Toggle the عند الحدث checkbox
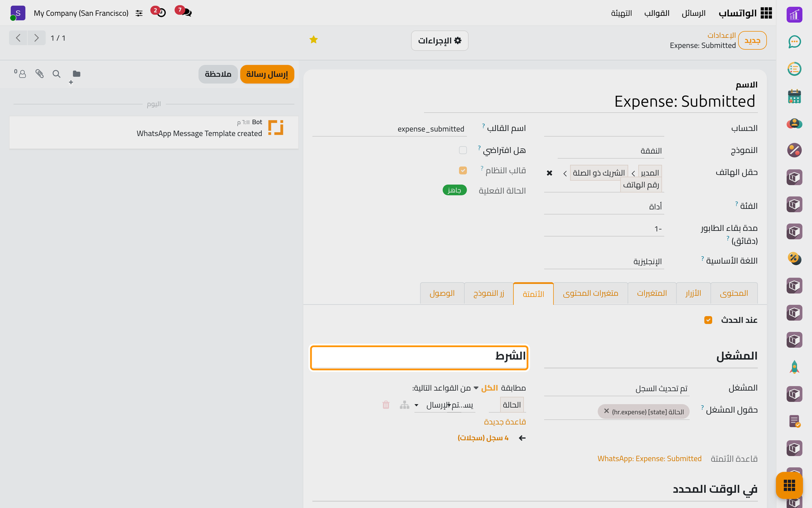This screenshot has width=812, height=508. pyautogui.click(x=708, y=320)
